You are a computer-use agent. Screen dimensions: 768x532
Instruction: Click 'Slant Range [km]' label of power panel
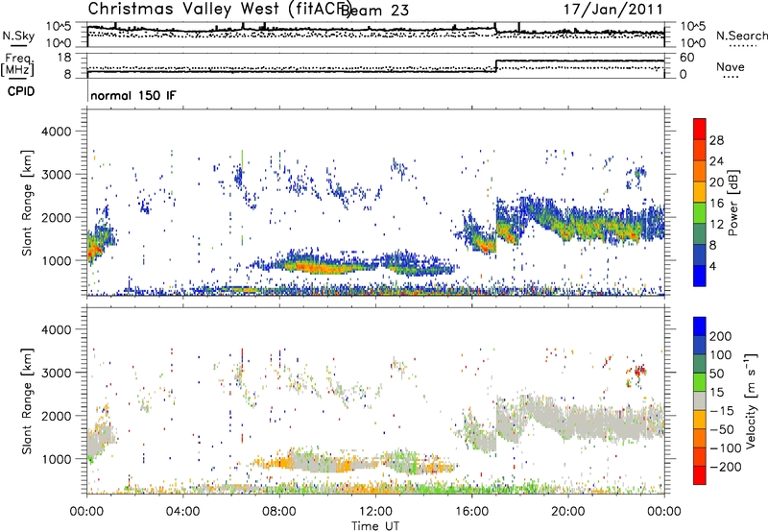pyautogui.click(x=27, y=203)
